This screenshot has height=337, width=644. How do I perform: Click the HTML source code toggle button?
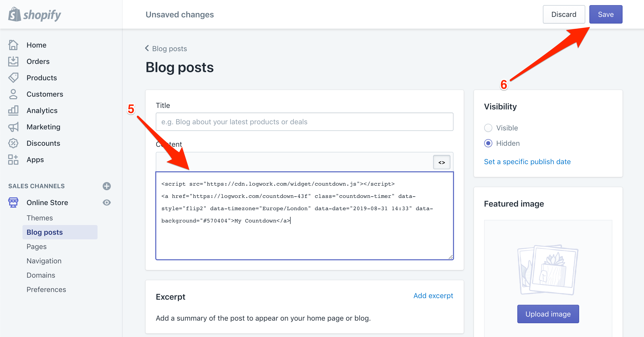pos(442,162)
